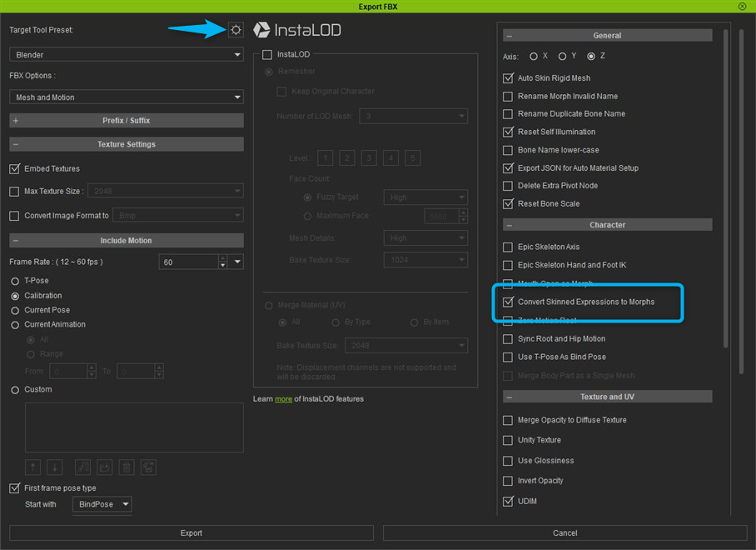
Task: Enable Convert Image Format to checkbox
Action: click(14, 216)
